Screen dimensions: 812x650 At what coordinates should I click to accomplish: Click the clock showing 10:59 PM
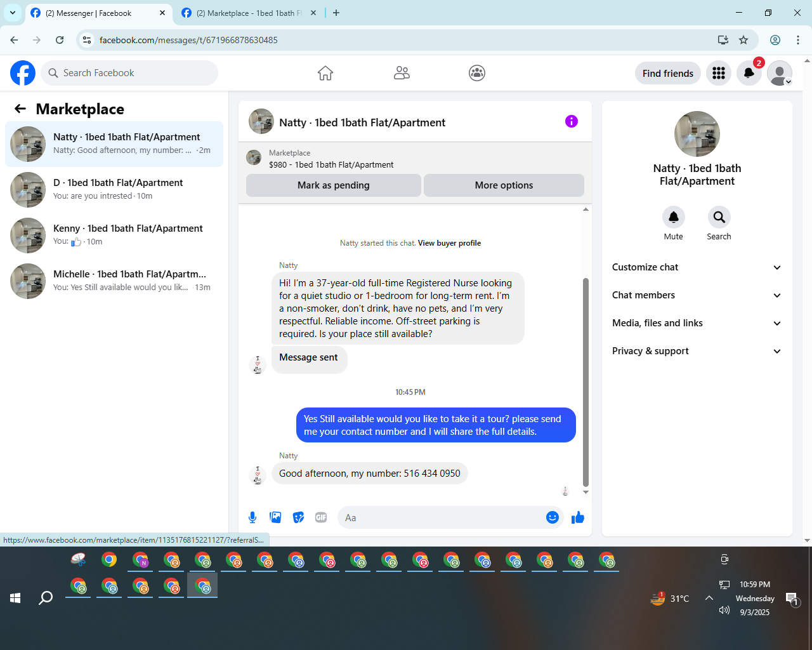click(x=755, y=585)
